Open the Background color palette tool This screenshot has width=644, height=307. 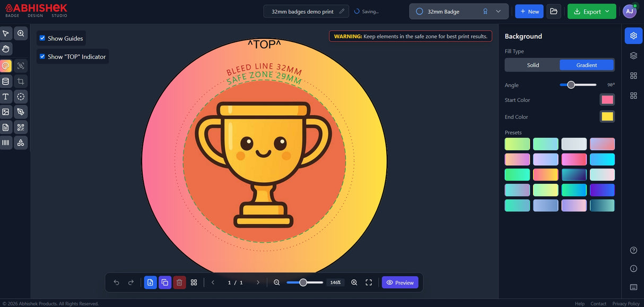coord(5,65)
